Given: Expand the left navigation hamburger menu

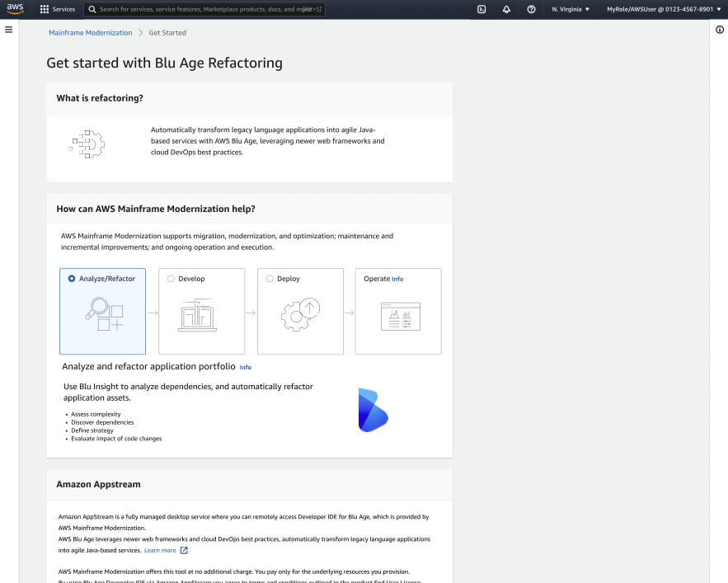Looking at the screenshot, I should click(x=8, y=30).
